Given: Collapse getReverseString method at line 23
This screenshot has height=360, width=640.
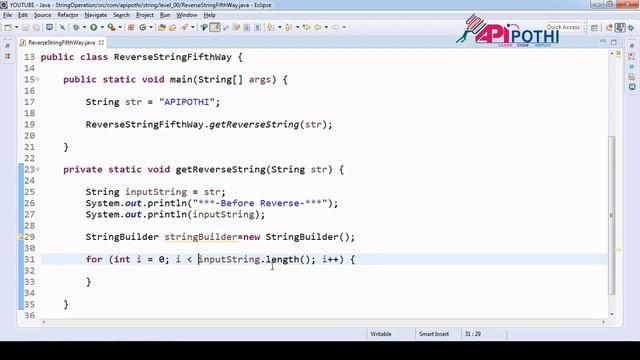Looking at the screenshot, I should [x=38, y=169].
